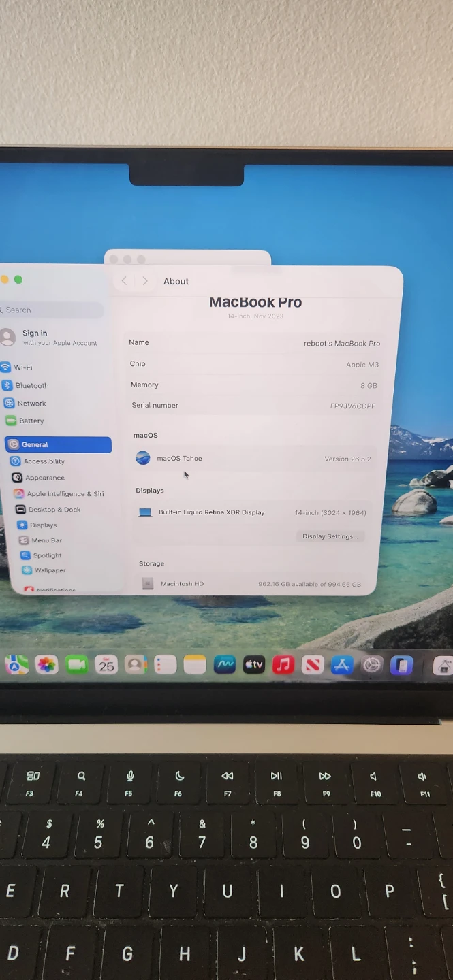
Task: Launch Contacts from the Dock
Action: (x=136, y=665)
